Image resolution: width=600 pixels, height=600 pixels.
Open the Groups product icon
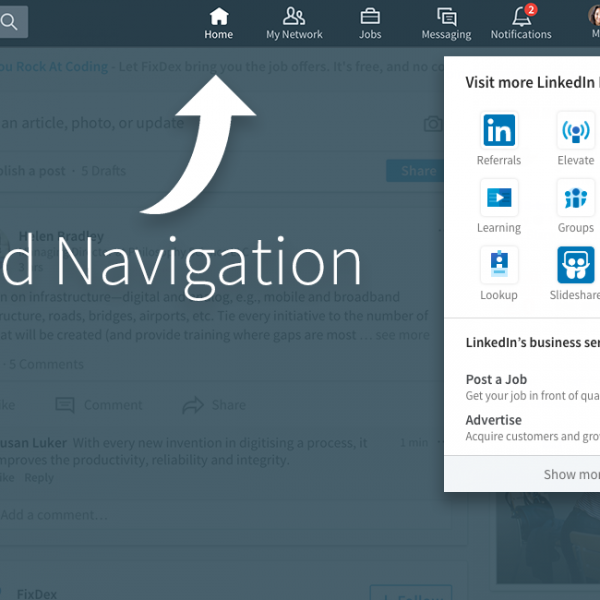(576, 197)
